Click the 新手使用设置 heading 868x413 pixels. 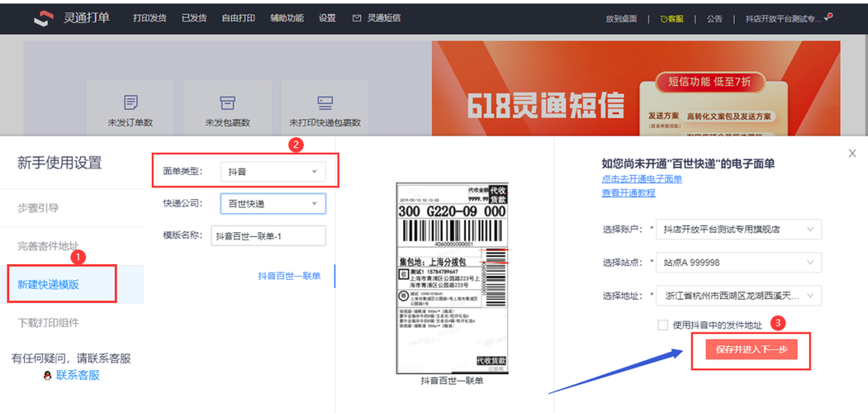click(x=59, y=163)
